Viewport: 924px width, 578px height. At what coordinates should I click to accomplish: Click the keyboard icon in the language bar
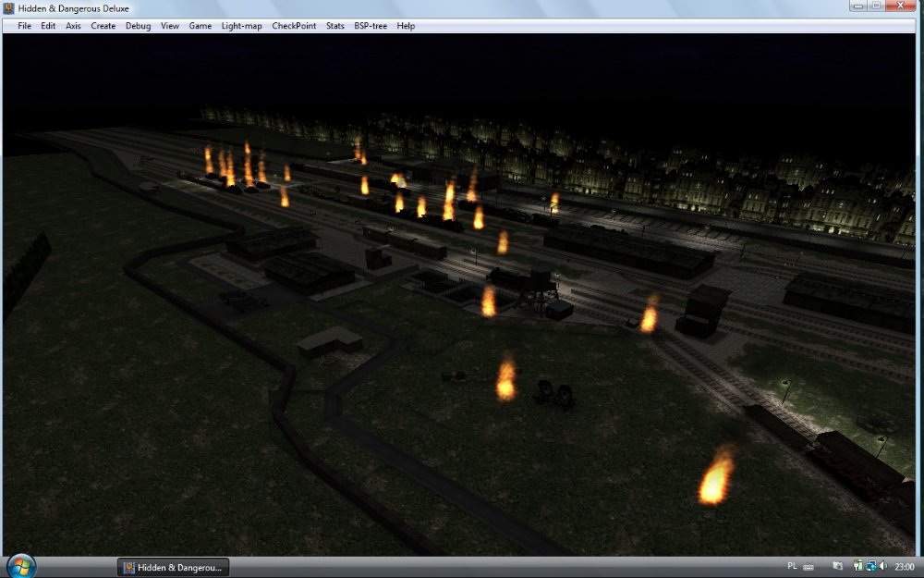[808, 567]
